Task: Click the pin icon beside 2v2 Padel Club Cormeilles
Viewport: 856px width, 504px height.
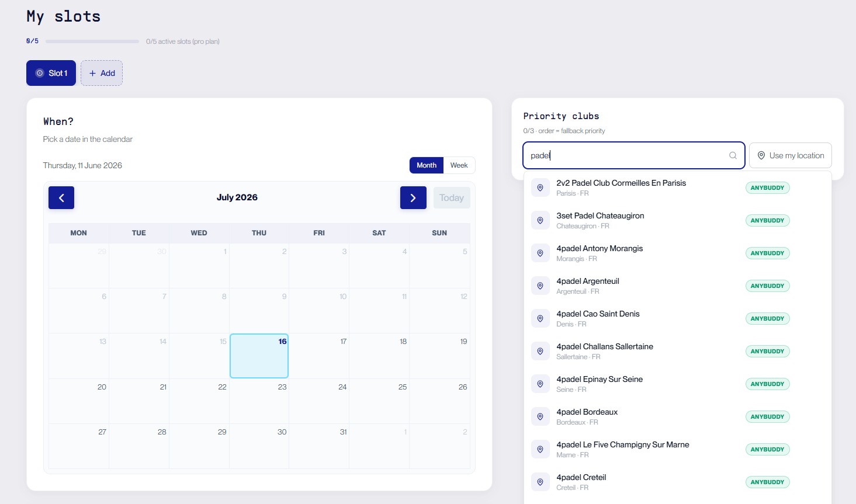Action: (540, 187)
